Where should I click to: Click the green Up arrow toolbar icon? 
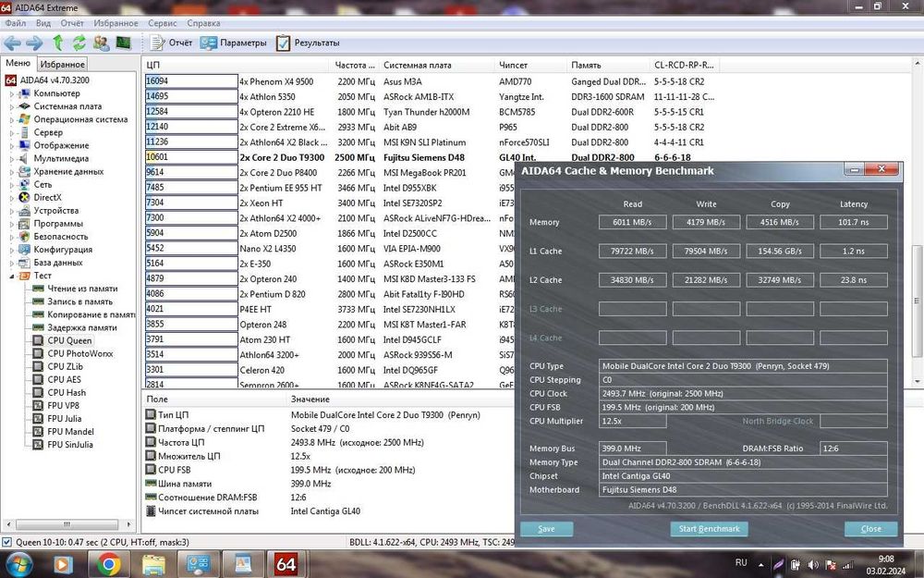57,43
